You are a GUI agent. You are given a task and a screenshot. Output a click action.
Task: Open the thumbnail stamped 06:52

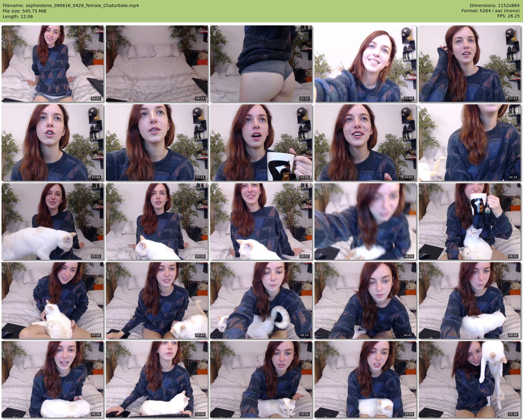tap(470, 221)
